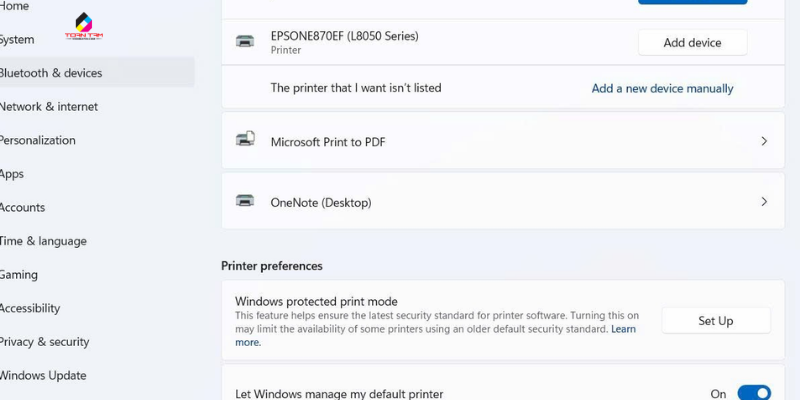800x400 pixels.
Task: Open Learn more link for protected print
Action: click(x=623, y=329)
